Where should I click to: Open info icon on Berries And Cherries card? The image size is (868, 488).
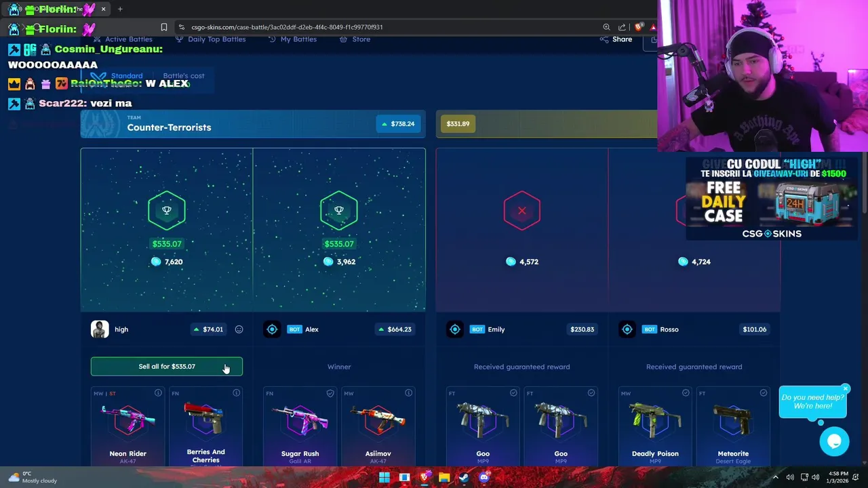(236, 393)
